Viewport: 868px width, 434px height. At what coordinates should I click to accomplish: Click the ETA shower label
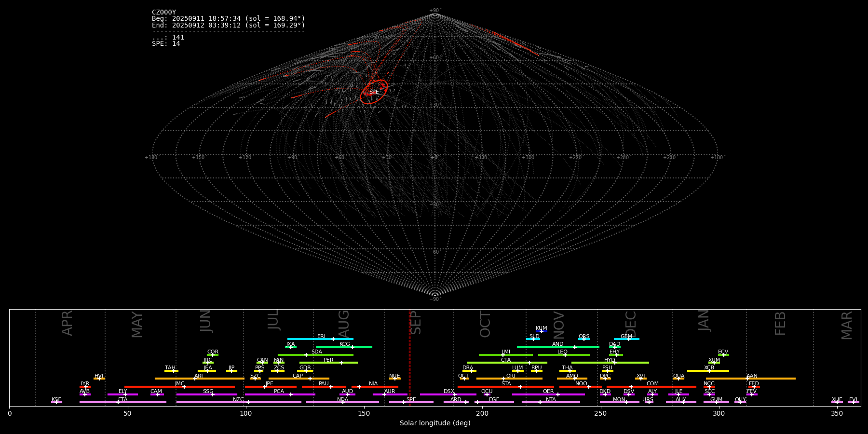tap(123, 399)
